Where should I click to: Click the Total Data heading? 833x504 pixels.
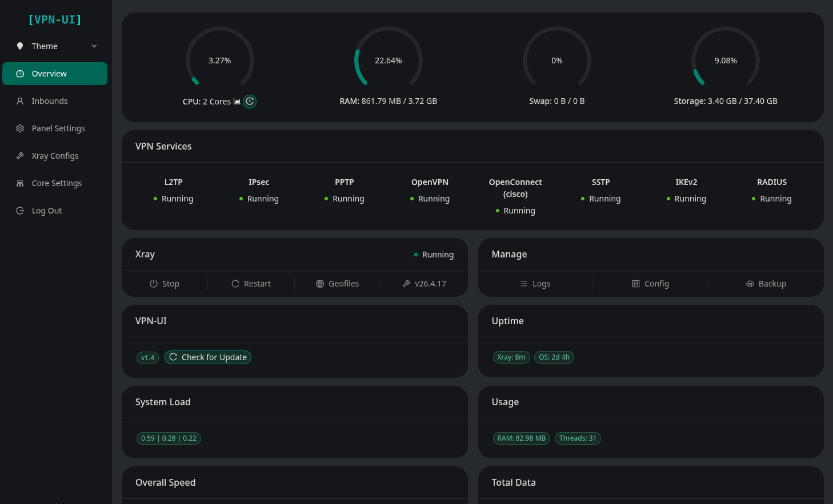pyautogui.click(x=514, y=482)
